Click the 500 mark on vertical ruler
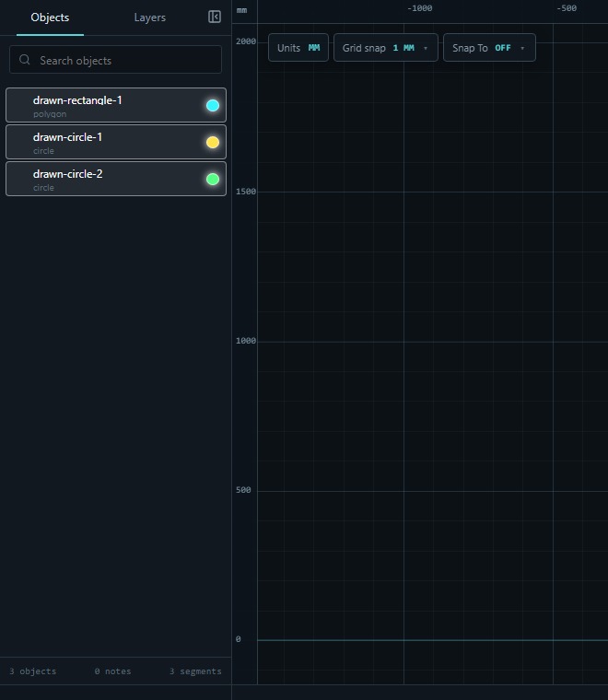Screen dimensions: 608x700 (243, 490)
